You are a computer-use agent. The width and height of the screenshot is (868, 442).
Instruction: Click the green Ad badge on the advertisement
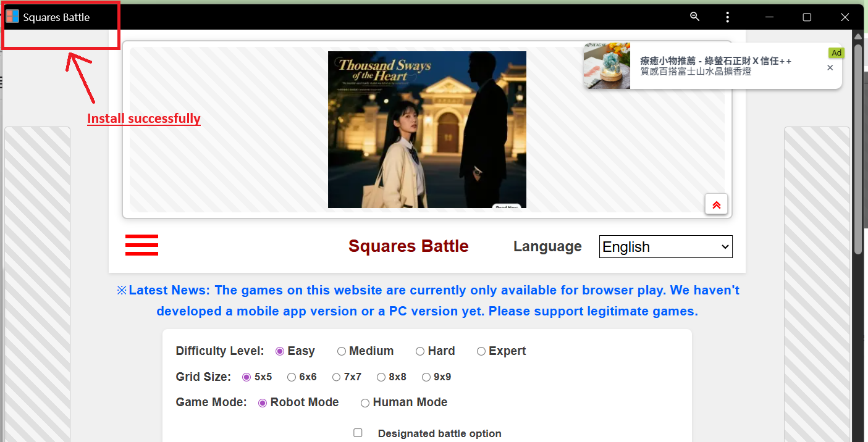pos(836,52)
